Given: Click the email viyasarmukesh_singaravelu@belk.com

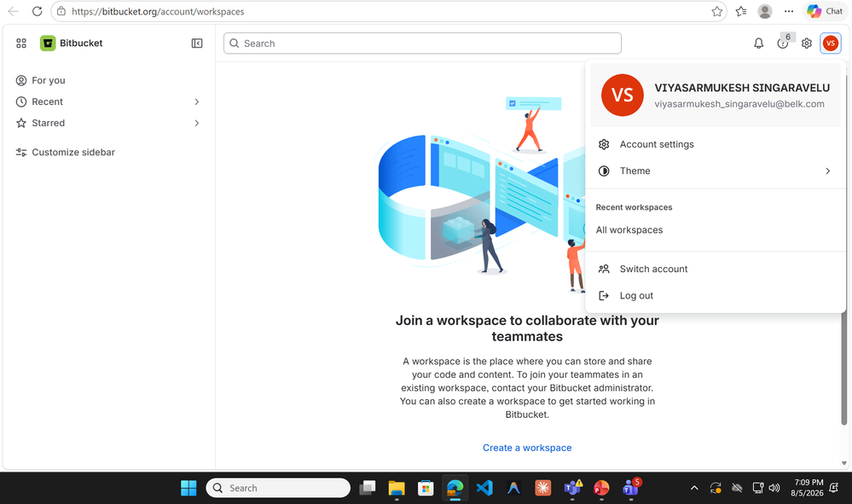Looking at the screenshot, I should point(739,104).
